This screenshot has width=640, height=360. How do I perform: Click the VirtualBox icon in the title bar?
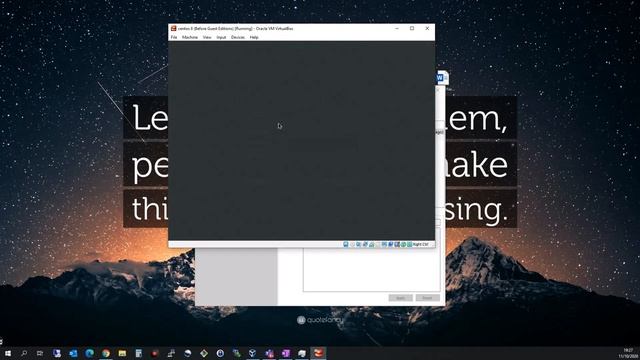173,28
